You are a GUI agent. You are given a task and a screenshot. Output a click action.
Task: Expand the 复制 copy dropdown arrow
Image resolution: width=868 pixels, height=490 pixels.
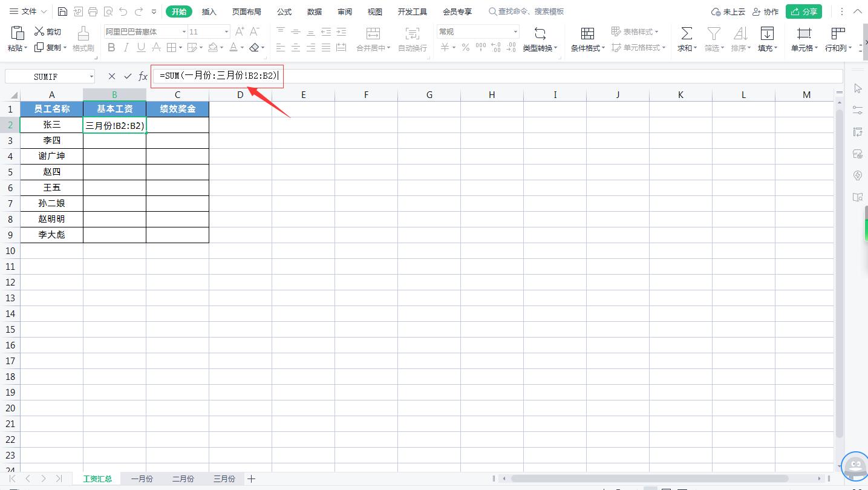(64, 48)
